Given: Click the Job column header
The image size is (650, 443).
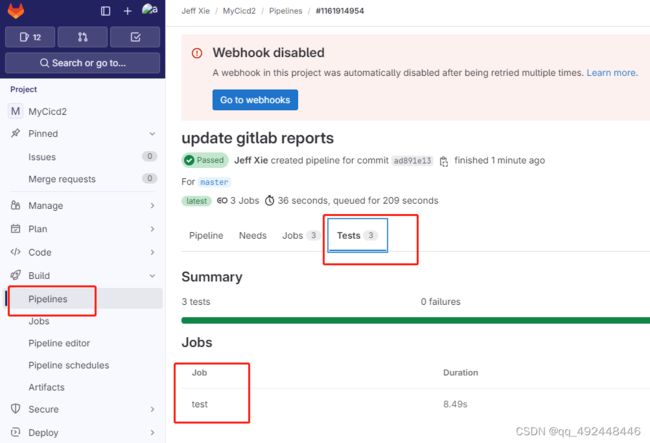Looking at the screenshot, I should pos(199,373).
